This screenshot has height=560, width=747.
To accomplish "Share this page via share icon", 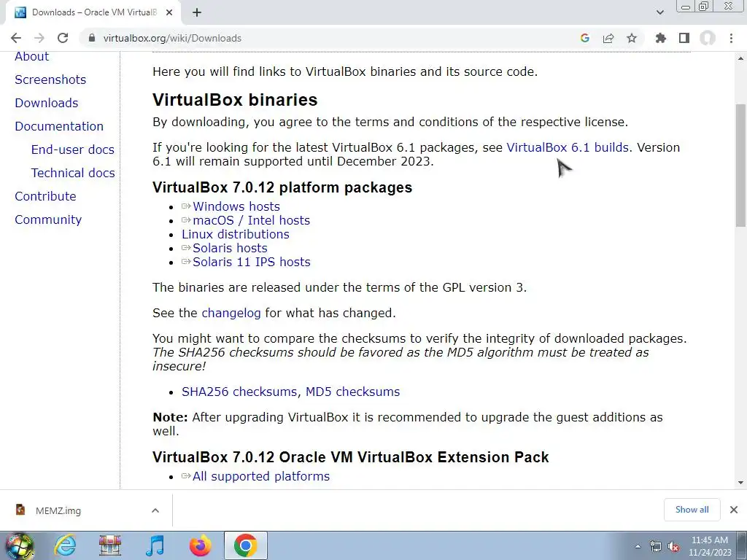I will click(608, 38).
